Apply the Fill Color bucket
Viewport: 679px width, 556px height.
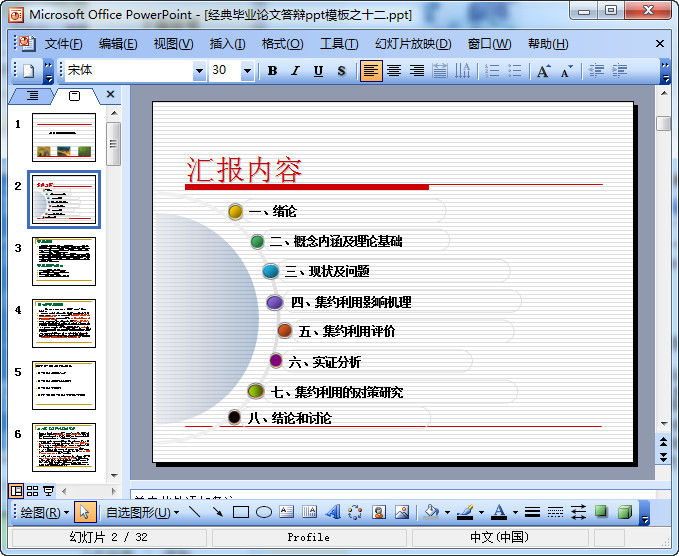click(x=431, y=512)
